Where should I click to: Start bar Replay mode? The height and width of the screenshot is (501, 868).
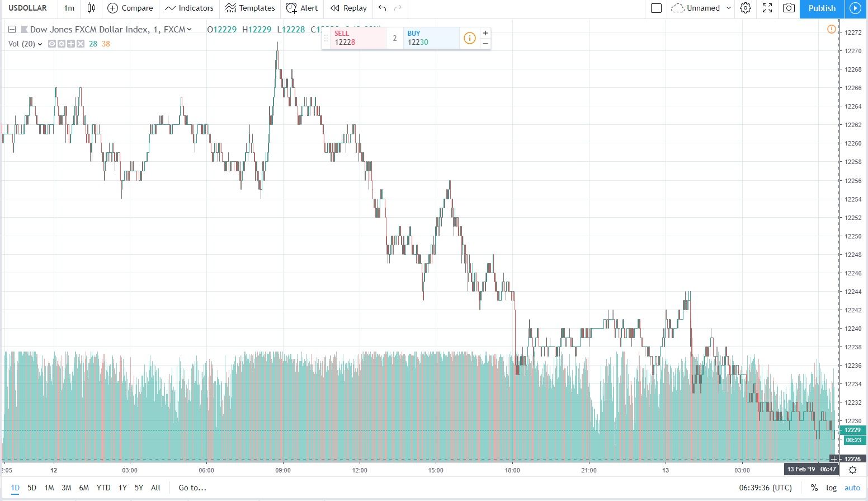coord(348,8)
